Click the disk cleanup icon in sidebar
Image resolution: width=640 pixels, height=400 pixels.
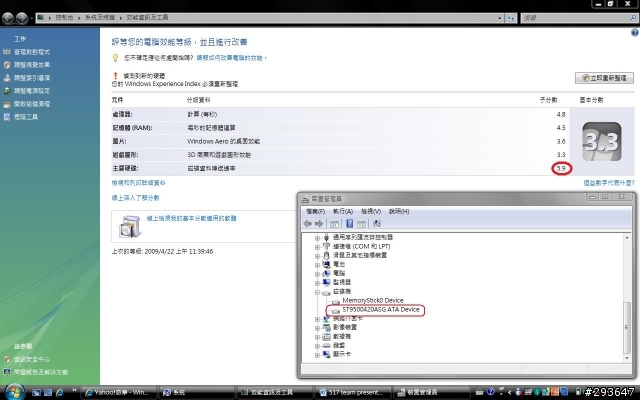[7, 104]
